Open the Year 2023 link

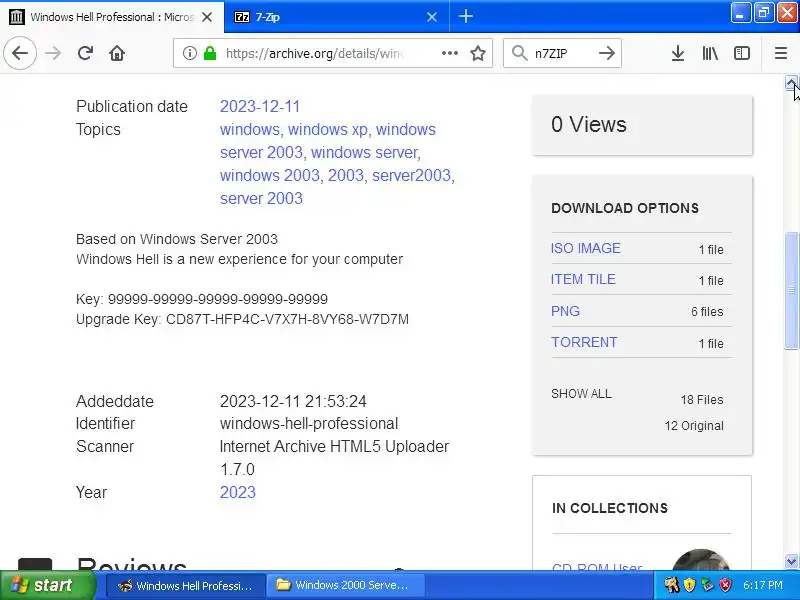click(x=238, y=492)
